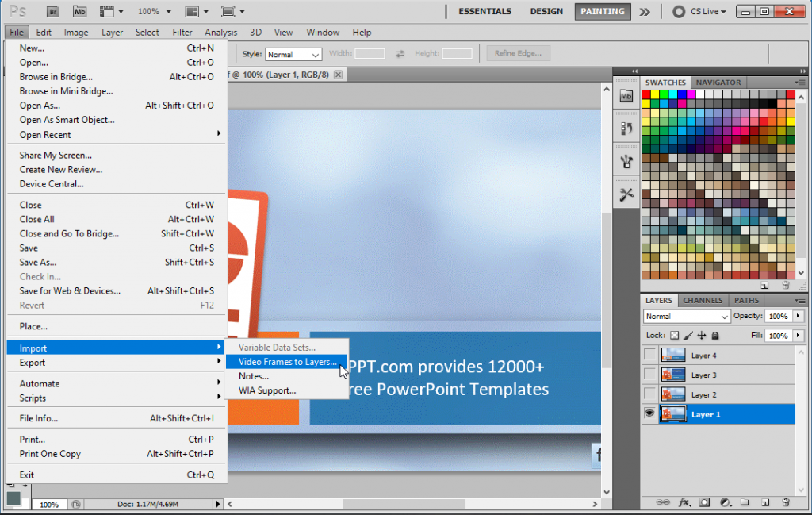
Task: Add a layer mask icon
Action: pyautogui.click(x=704, y=502)
